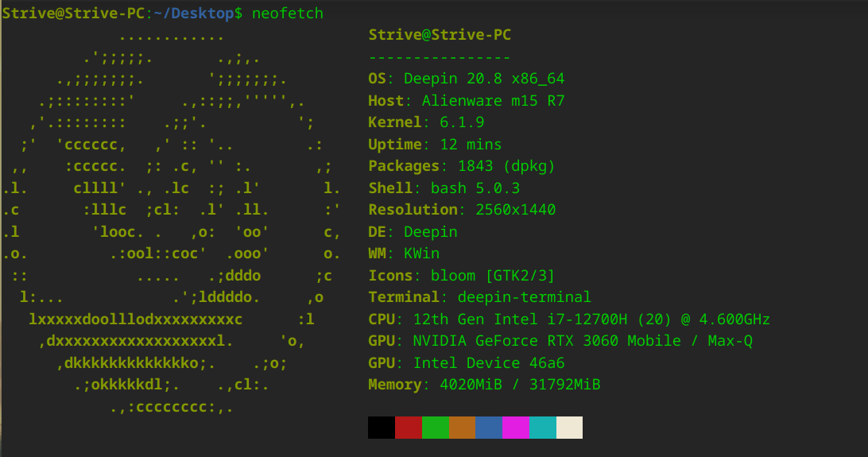Click the OS value 'Deepin 20.8 x86_64'
The image size is (868, 457).
tap(484, 79)
